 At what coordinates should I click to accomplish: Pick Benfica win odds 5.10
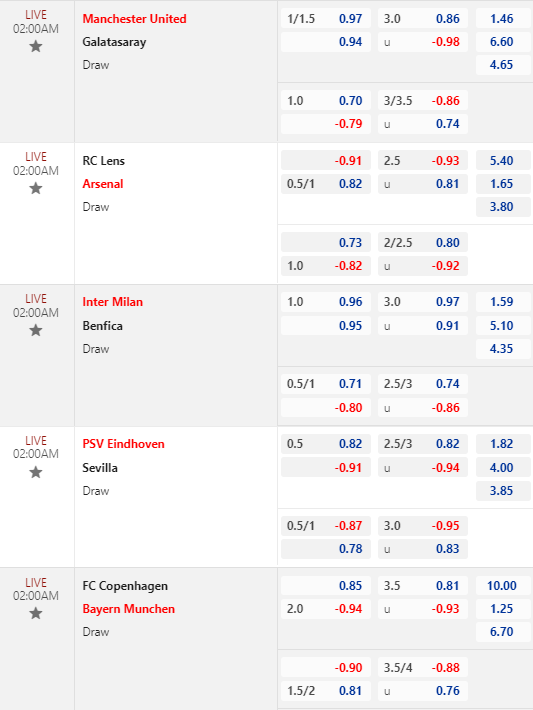[503, 326]
